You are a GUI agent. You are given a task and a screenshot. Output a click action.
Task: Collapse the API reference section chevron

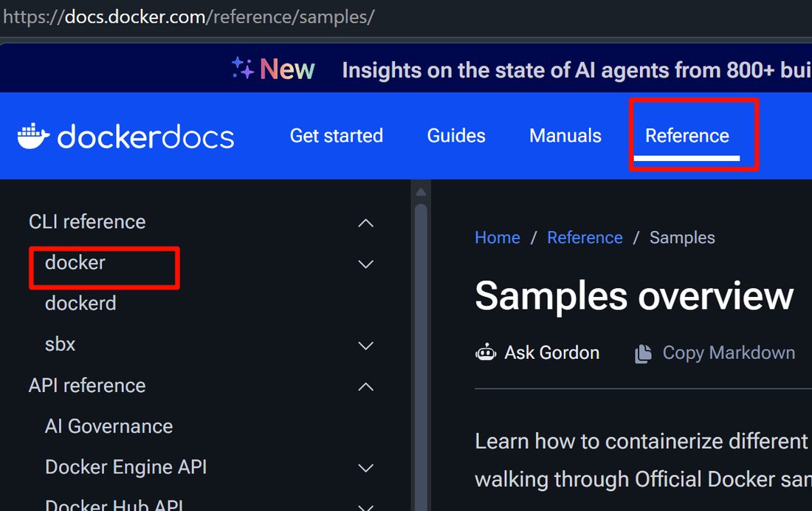(x=365, y=387)
